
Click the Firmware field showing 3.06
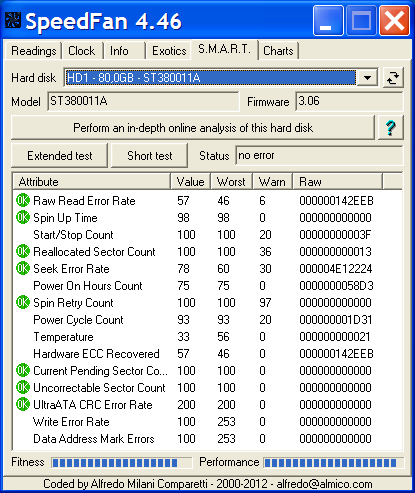coord(349,101)
